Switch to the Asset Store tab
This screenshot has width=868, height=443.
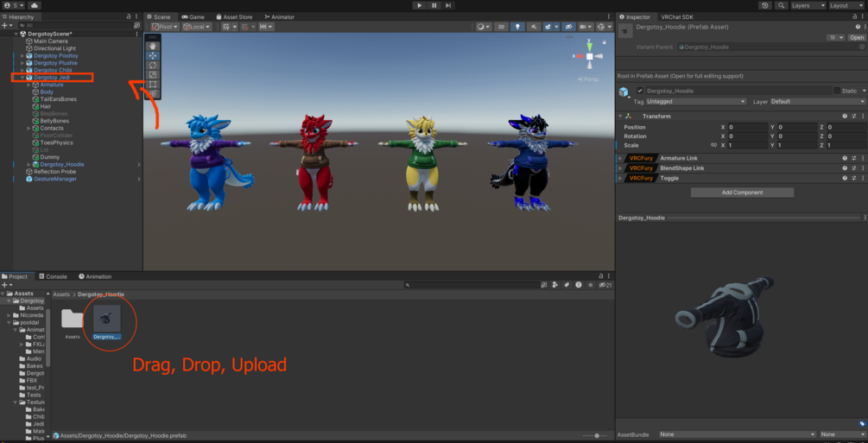click(x=234, y=17)
